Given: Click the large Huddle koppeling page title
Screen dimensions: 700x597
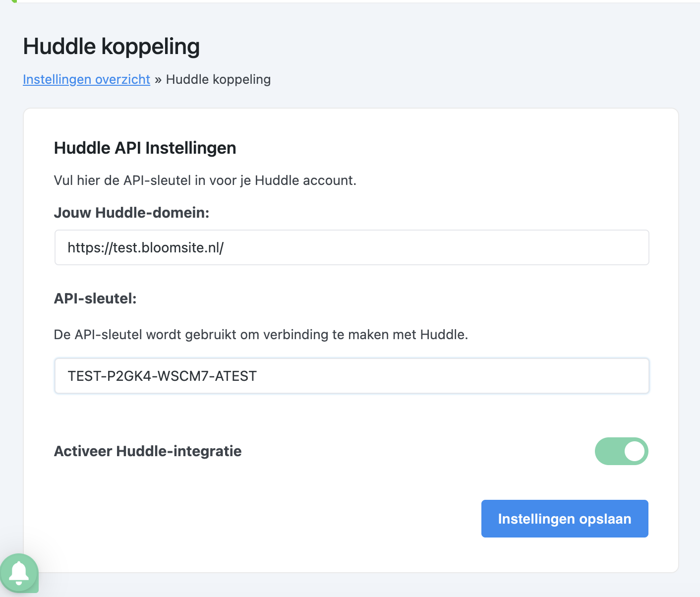Looking at the screenshot, I should click(111, 47).
